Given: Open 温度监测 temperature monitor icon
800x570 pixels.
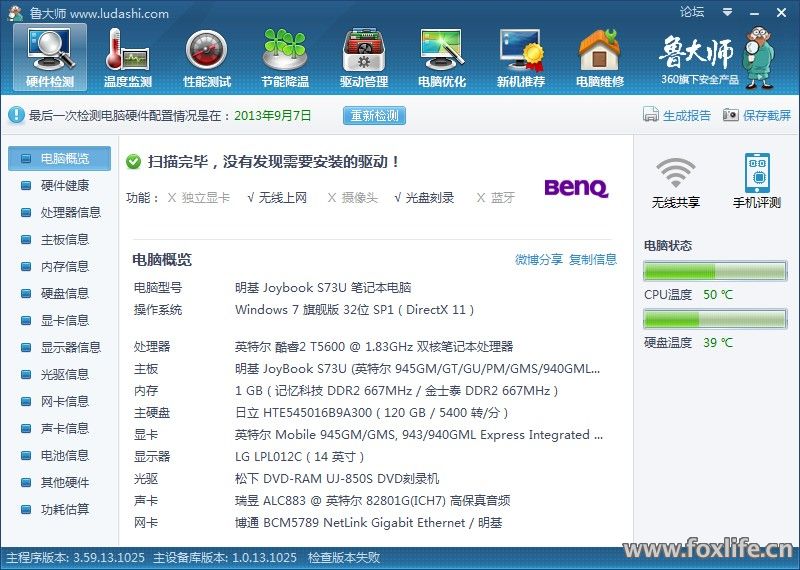Looking at the screenshot, I should (x=128, y=57).
